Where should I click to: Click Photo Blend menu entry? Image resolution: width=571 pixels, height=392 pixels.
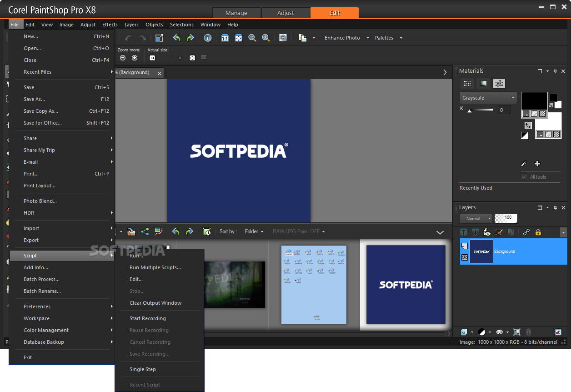[62, 201]
